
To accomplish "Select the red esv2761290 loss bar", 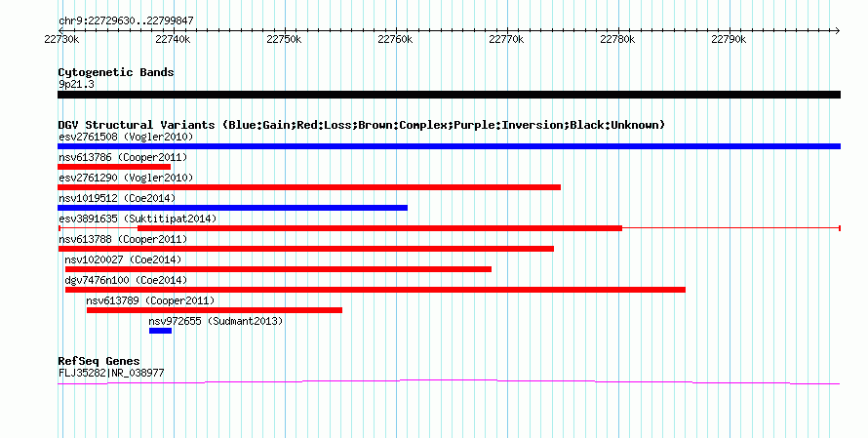I will 309,187.
